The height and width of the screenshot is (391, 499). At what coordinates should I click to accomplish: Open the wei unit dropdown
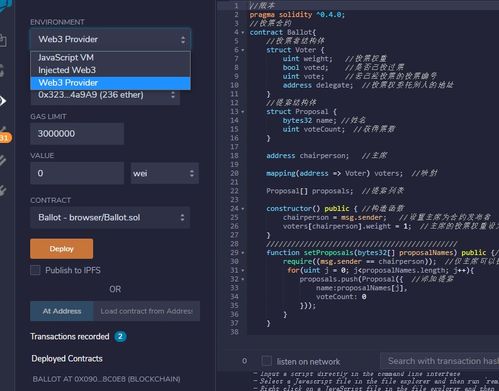pyautogui.click(x=165, y=173)
